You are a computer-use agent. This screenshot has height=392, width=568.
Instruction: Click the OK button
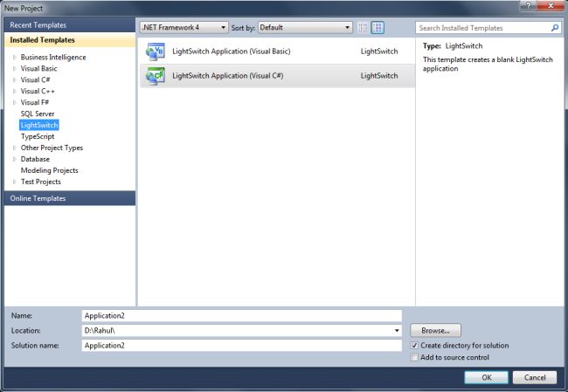coord(487,377)
